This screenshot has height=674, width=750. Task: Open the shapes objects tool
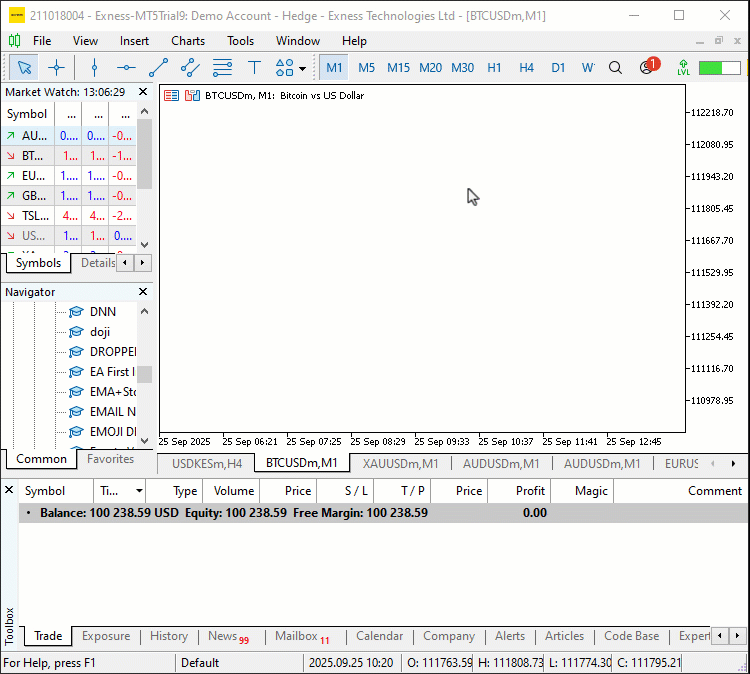(x=285, y=67)
